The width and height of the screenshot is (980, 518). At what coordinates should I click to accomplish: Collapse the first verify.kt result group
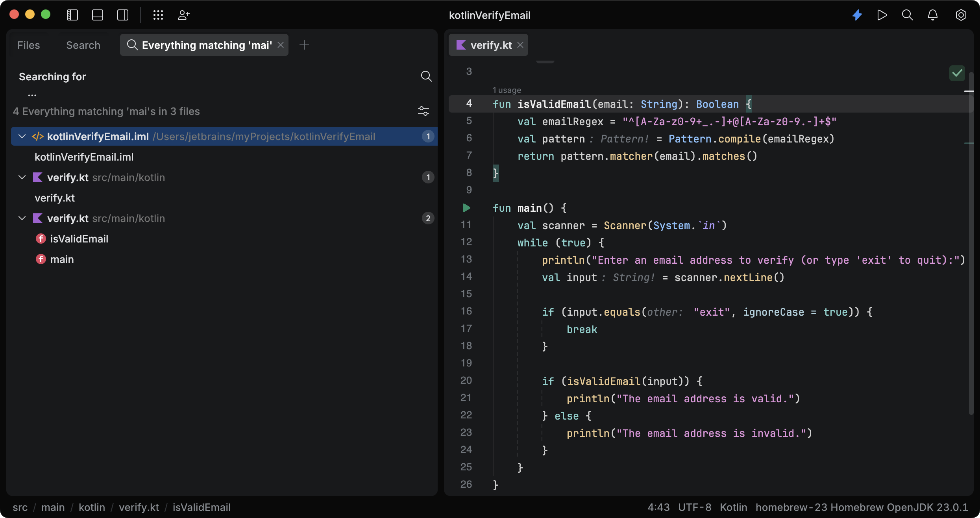[22, 177]
